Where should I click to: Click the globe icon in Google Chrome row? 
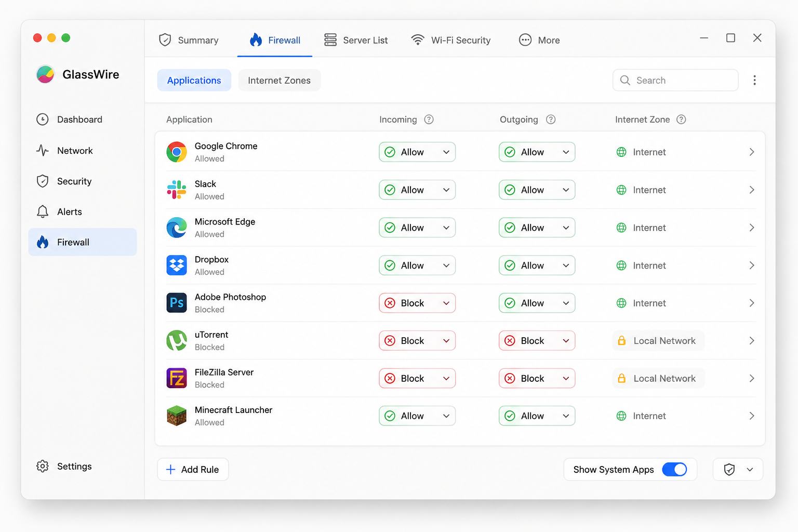click(621, 152)
